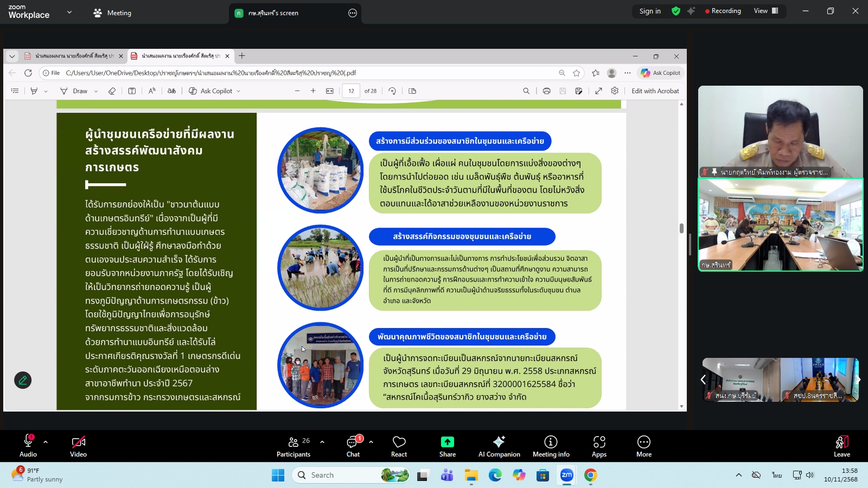
Task: Open the Draw tool options dropdown
Action: pos(95,91)
